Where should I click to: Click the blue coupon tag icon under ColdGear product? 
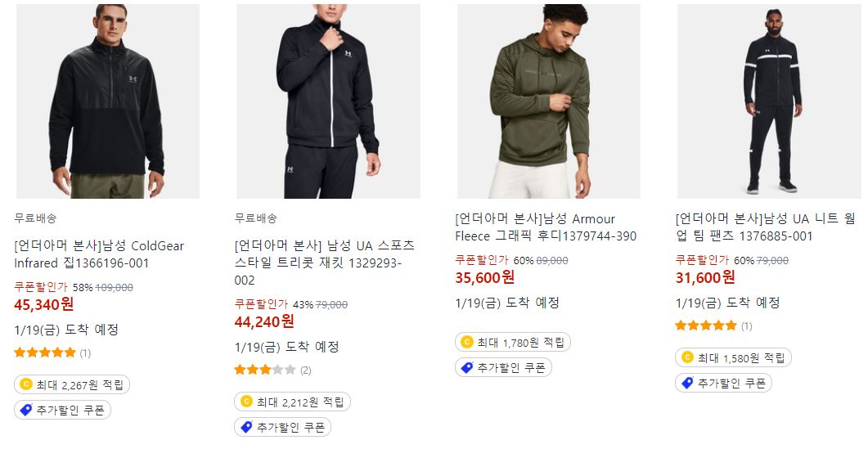[26, 410]
